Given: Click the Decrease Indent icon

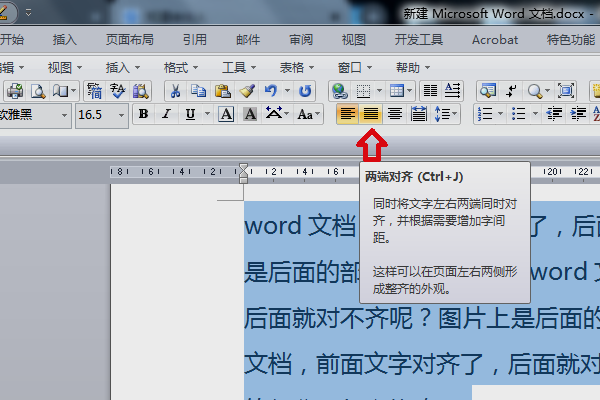Looking at the screenshot, I should coord(554,114).
